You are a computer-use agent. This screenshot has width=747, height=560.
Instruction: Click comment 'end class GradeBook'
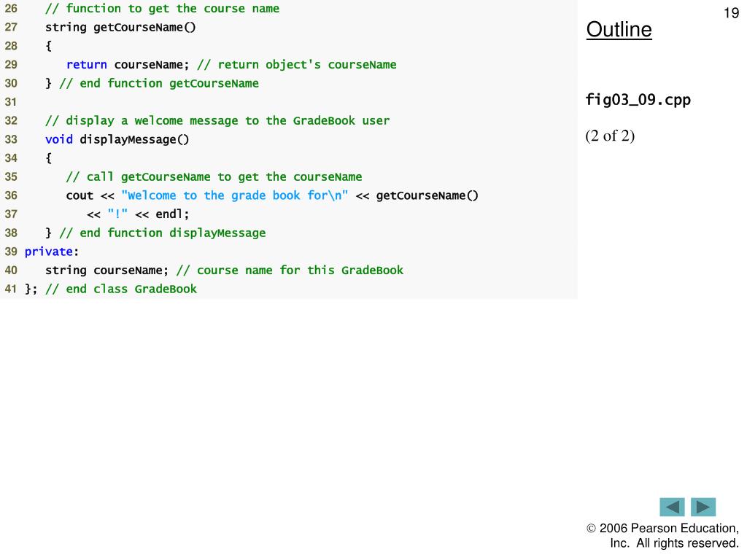tap(121, 289)
